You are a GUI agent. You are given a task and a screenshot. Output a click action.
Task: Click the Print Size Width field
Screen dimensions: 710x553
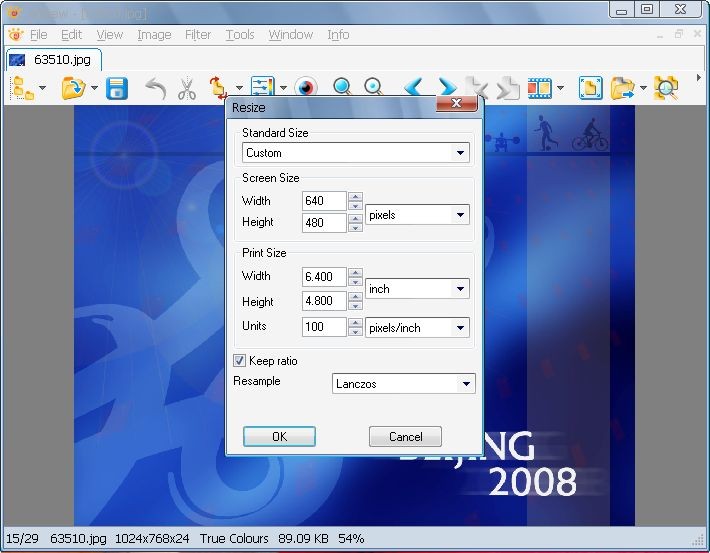coord(324,276)
